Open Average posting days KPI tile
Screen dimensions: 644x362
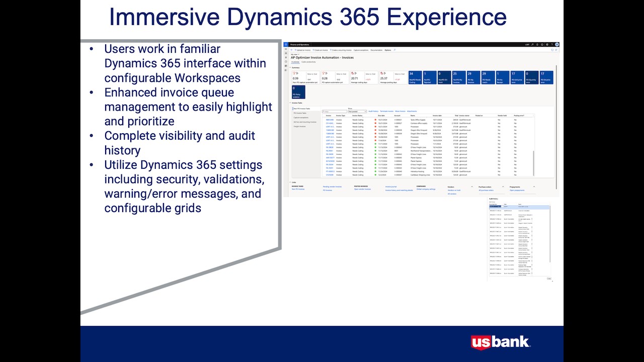pyautogui.click(x=393, y=77)
